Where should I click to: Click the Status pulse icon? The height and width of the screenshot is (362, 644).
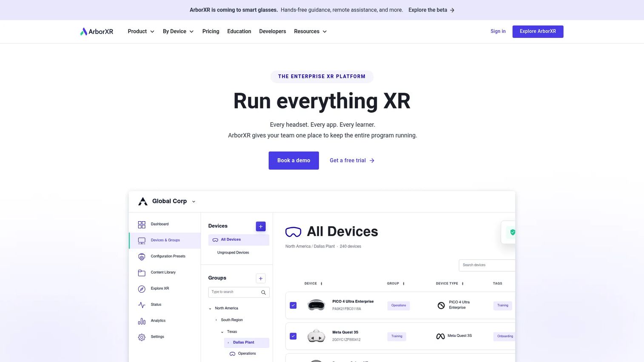click(142, 305)
